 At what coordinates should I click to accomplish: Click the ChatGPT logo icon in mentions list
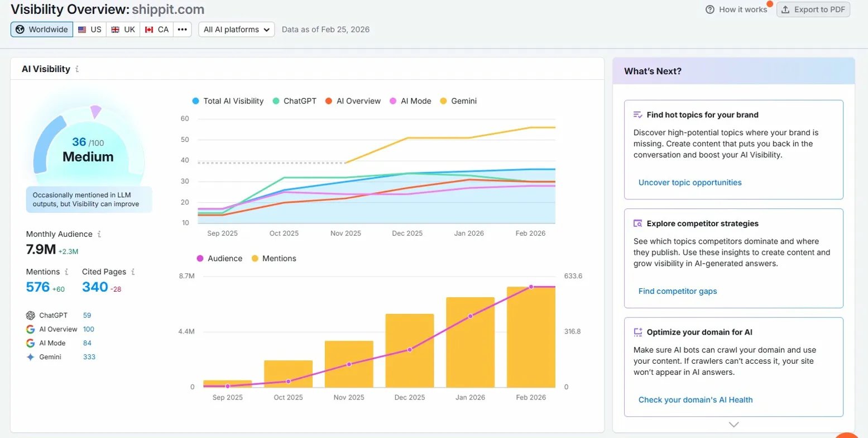point(31,315)
